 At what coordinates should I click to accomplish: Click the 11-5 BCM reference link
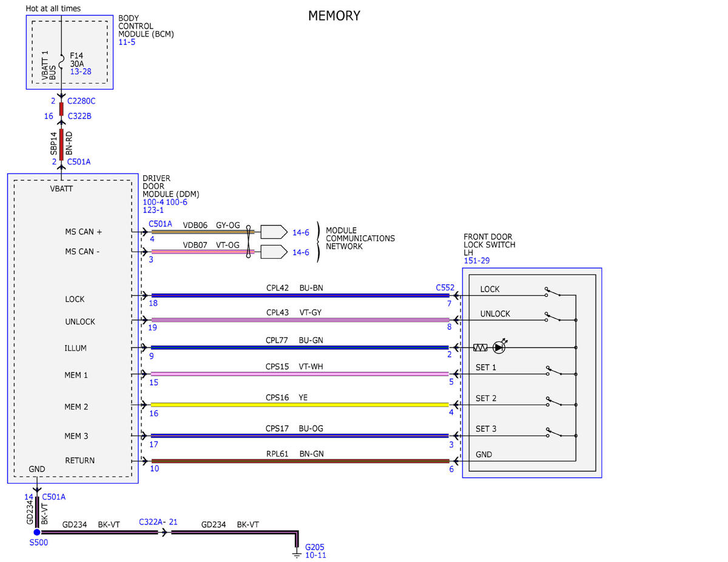click(x=127, y=42)
